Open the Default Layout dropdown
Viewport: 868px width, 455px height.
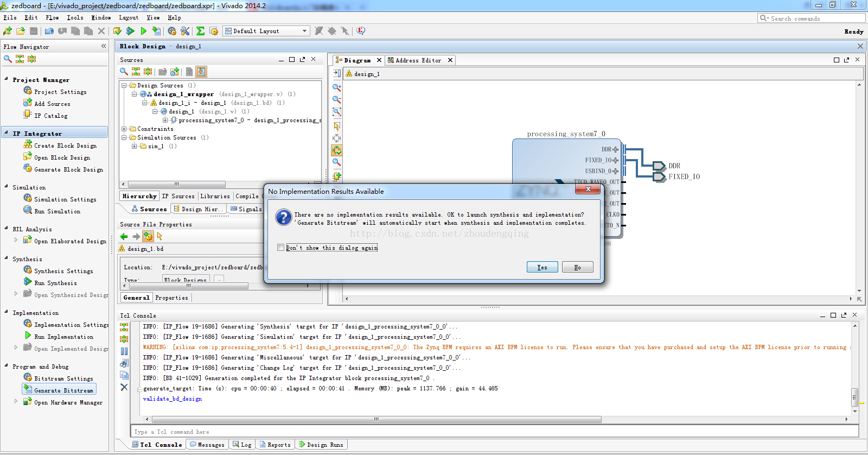tap(266, 31)
